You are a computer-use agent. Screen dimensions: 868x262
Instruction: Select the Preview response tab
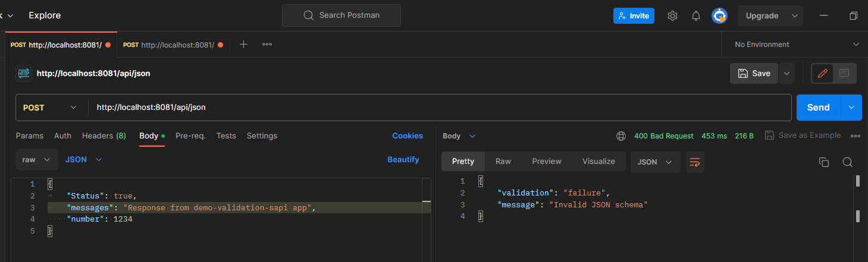(546, 162)
